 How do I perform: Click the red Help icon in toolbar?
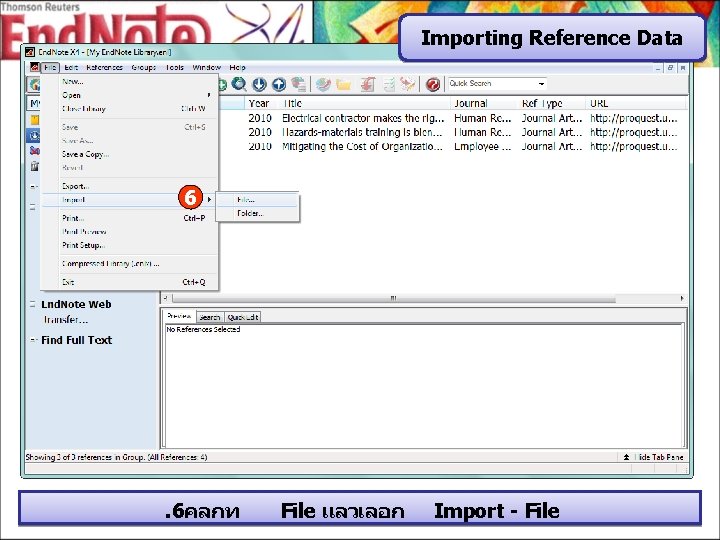coord(433,84)
